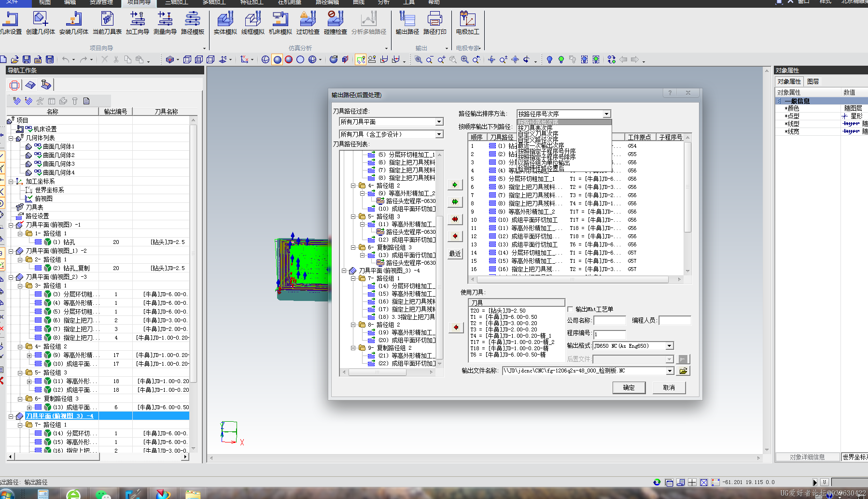Open the 路径编辑 ribbon tab

coord(327,3)
